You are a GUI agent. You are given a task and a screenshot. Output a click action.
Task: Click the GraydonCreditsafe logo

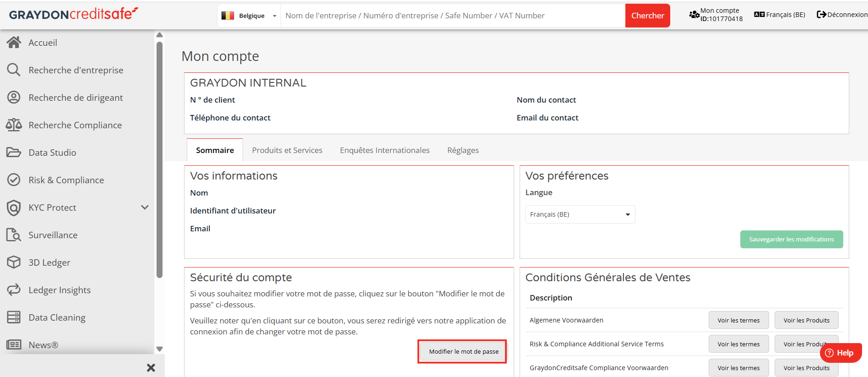click(74, 14)
